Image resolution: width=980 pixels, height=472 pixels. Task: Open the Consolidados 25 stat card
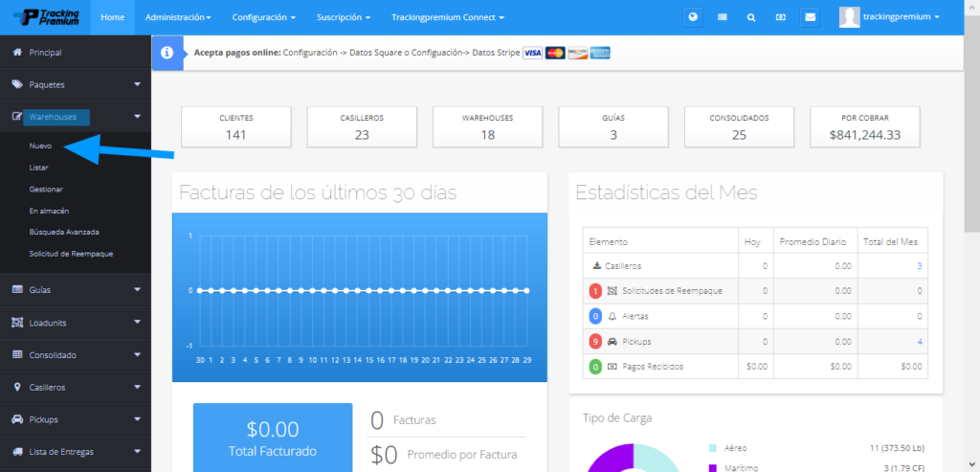click(x=740, y=127)
